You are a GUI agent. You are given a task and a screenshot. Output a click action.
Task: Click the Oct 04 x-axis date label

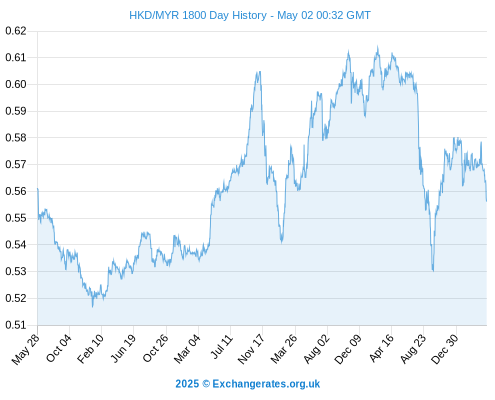[59, 348]
